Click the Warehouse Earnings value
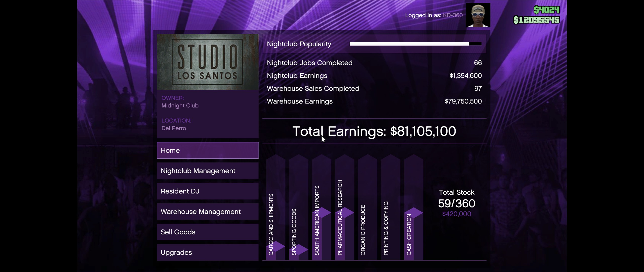This screenshot has height=272, width=644. tap(463, 101)
